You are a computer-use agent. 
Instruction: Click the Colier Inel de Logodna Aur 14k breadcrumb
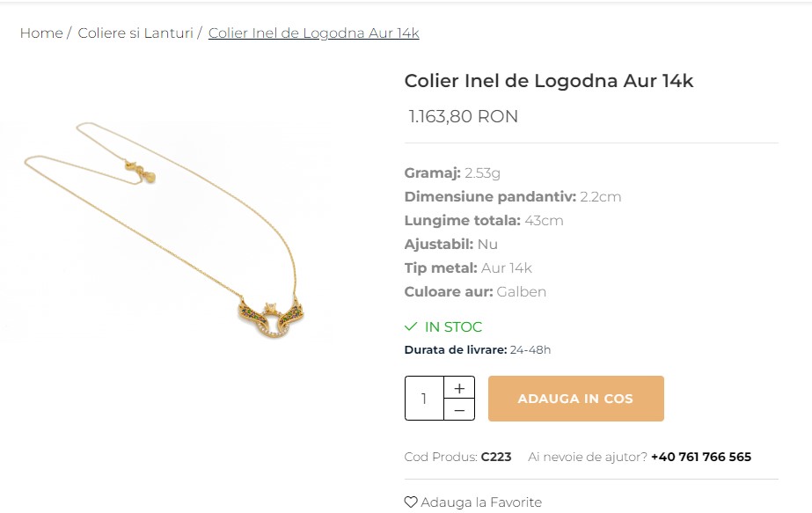pos(313,33)
